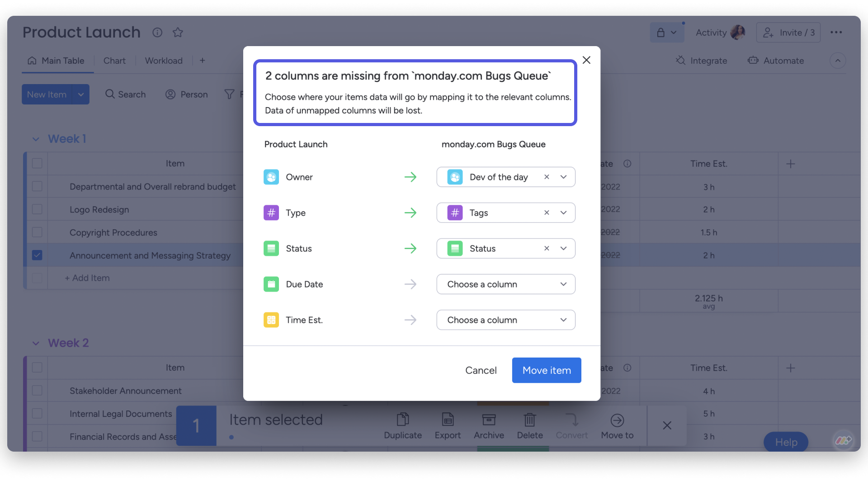Click + Add Item in Week 1
The height and width of the screenshot is (481, 868).
[x=87, y=278]
